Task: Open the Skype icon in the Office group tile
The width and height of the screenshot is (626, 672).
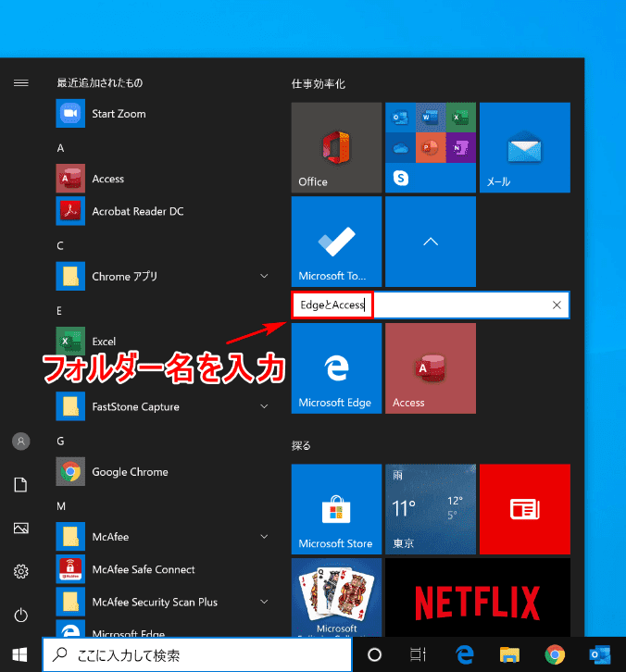Action: click(400, 178)
